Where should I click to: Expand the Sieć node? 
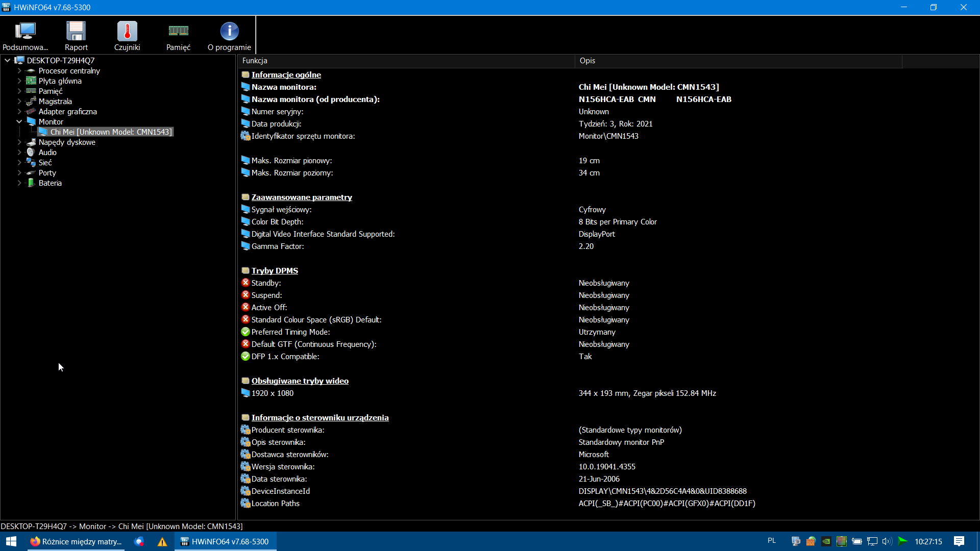pos(19,162)
